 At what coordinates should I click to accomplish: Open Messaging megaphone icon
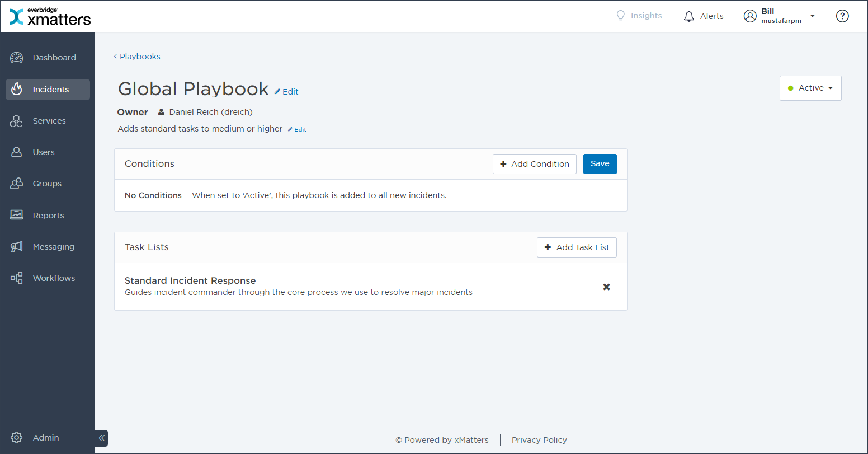point(17,246)
